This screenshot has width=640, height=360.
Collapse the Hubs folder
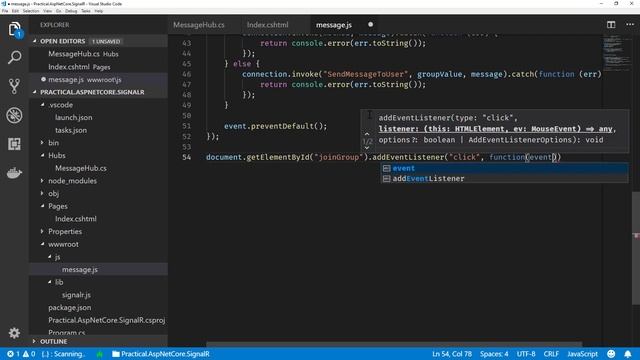click(x=42, y=155)
